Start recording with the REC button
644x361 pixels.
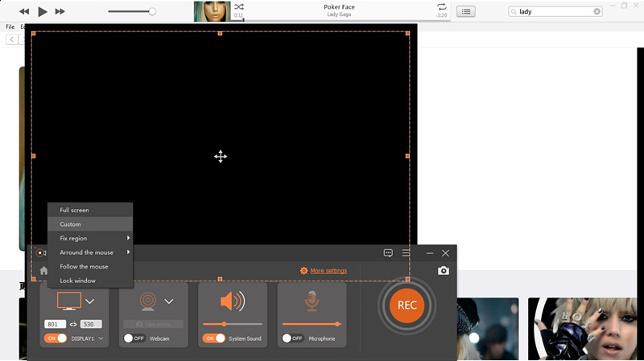click(407, 306)
